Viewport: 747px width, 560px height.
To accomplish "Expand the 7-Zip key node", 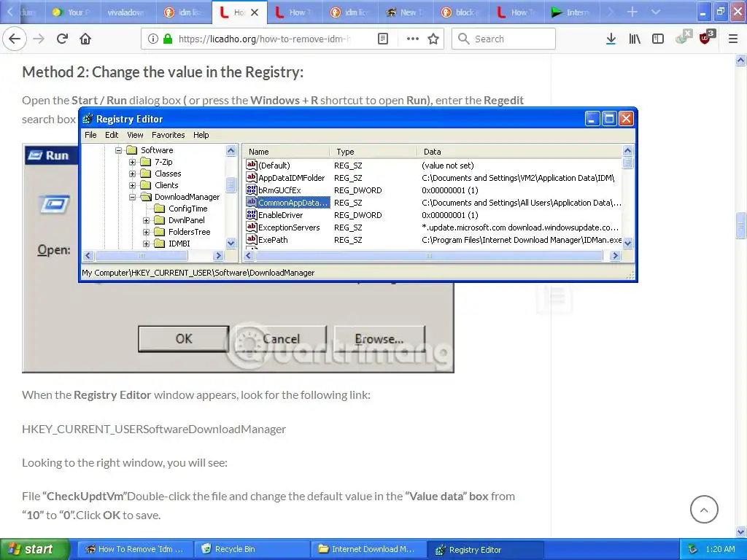I will pyautogui.click(x=133, y=162).
